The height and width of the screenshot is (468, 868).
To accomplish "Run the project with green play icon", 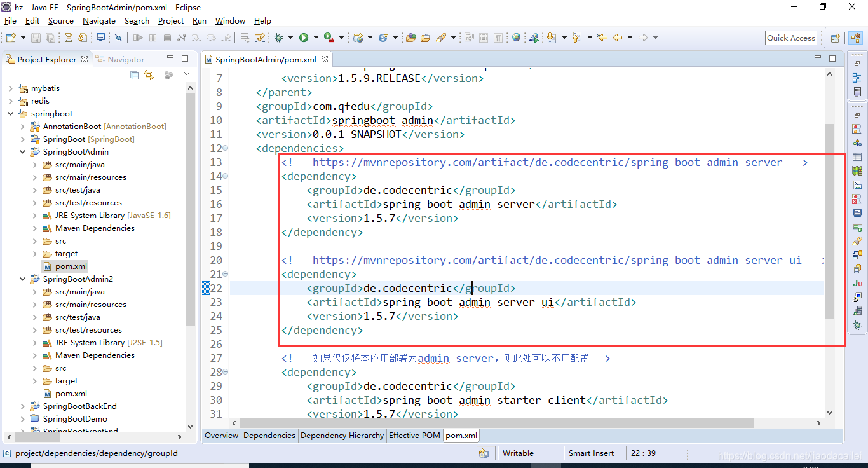I will pyautogui.click(x=304, y=38).
